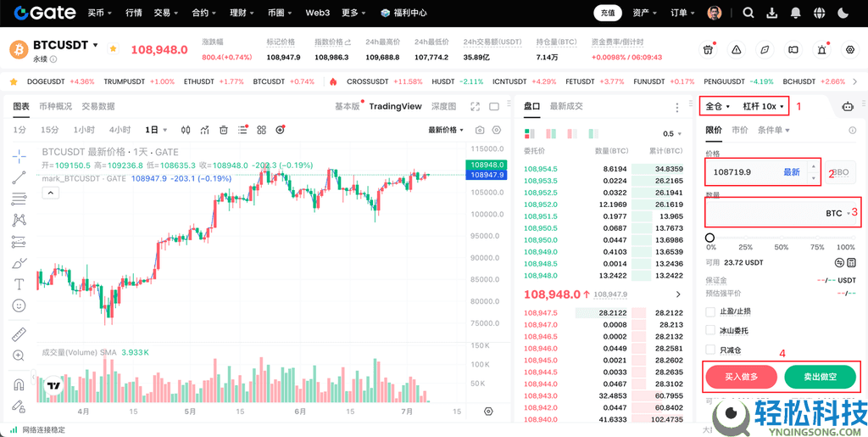Expand the 条件单 order type dropdown
The image size is (868, 437).
click(x=773, y=130)
